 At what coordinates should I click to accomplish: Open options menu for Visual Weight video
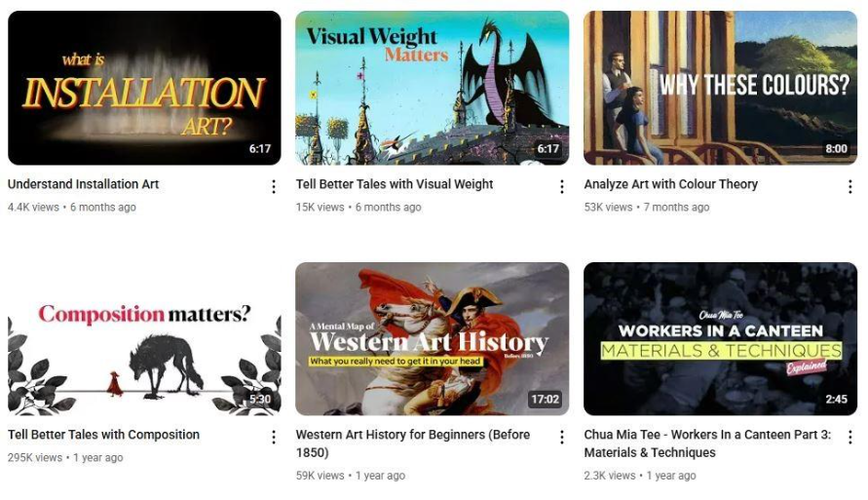click(562, 186)
